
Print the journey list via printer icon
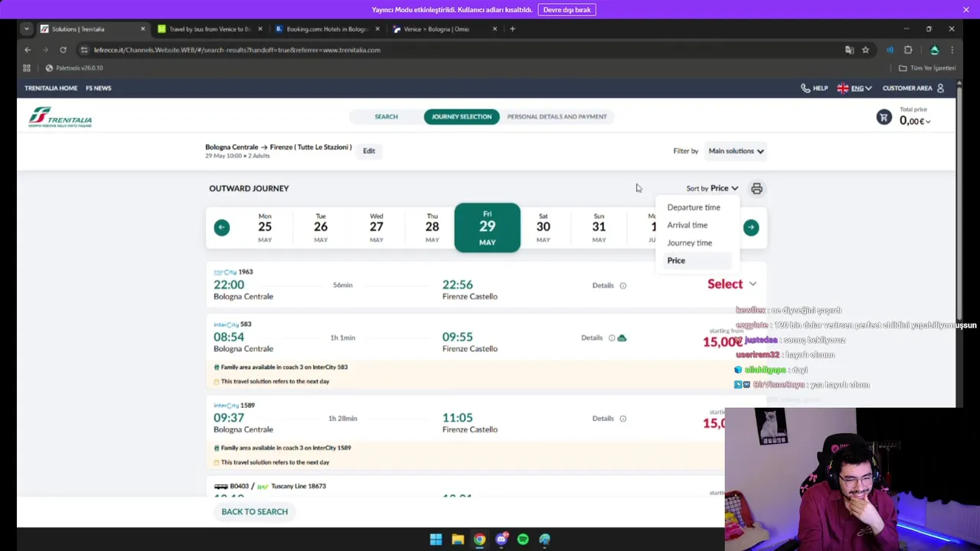tap(756, 188)
